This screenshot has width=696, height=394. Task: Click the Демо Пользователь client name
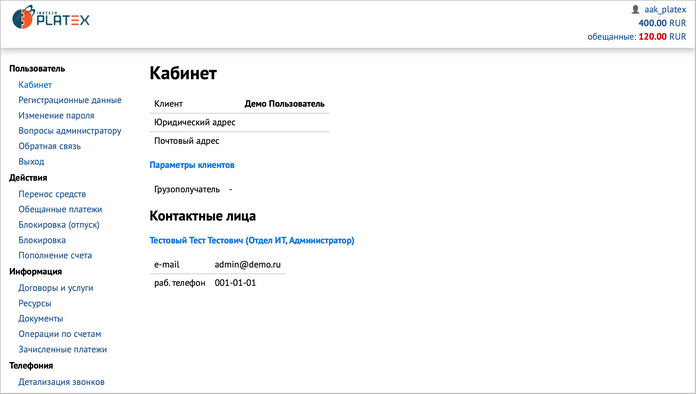(285, 104)
